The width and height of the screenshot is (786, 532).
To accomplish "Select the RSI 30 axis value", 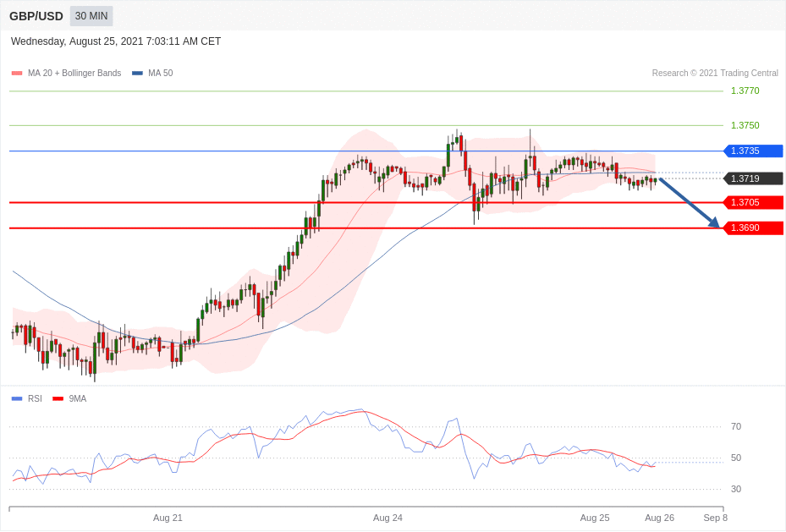I will [x=736, y=489].
